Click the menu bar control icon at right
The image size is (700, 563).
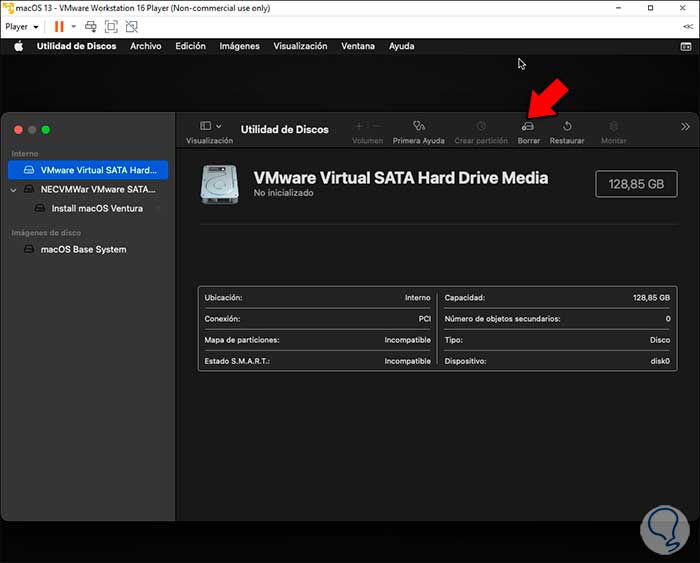(x=686, y=46)
